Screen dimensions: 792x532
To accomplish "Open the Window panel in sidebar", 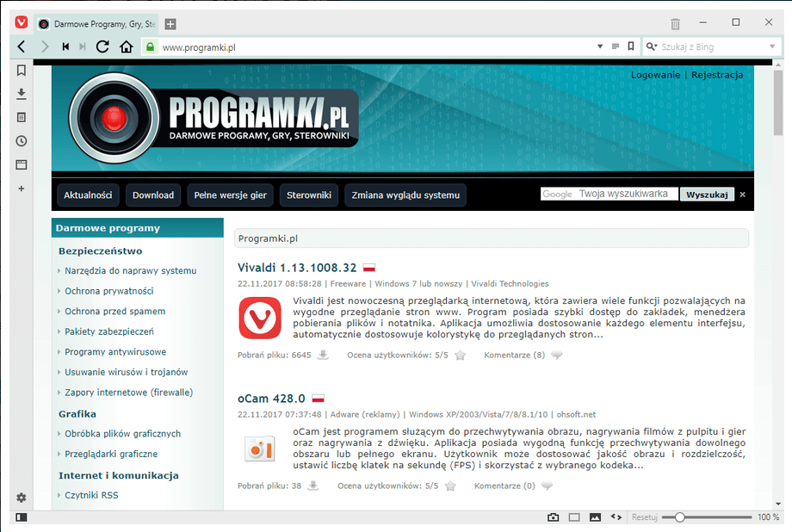I will click(22, 164).
